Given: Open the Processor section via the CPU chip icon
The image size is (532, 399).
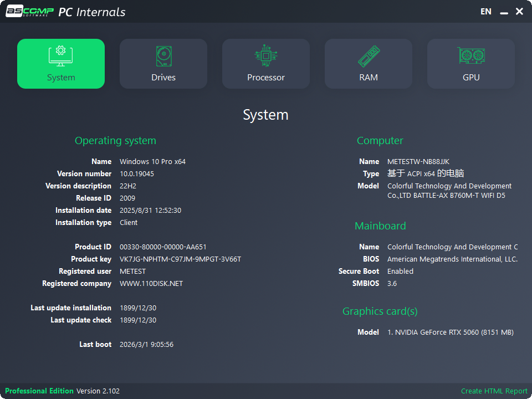Looking at the screenshot, I should coord(265,55).
